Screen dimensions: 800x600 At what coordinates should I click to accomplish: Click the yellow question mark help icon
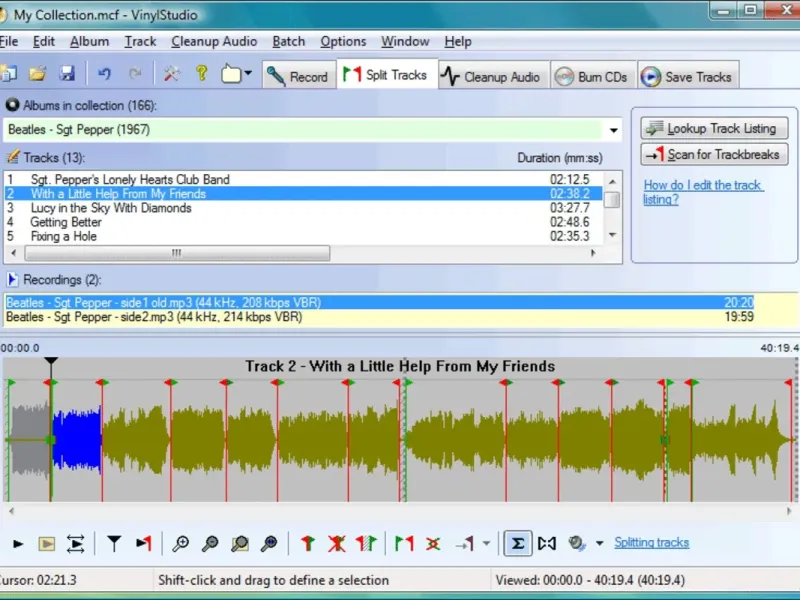[x=201, y=74]
